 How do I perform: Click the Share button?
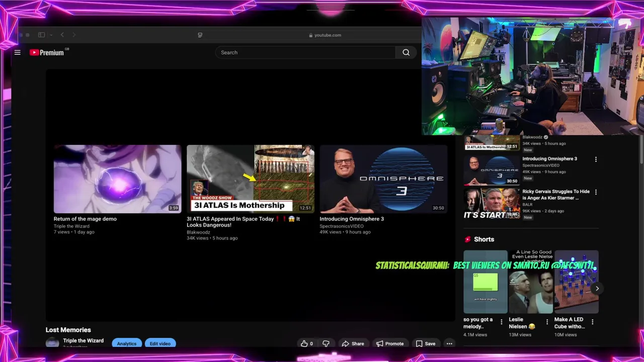coord(353,343)
